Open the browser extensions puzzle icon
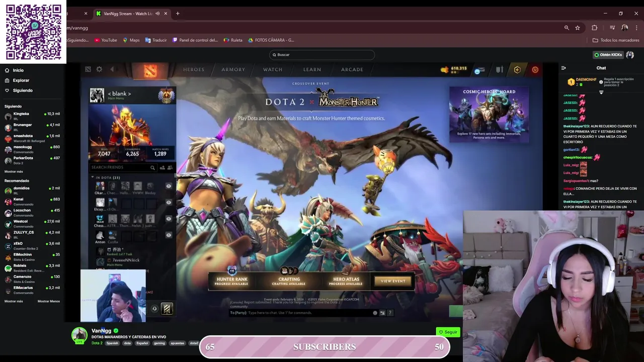The width and height of the screenshot is (644, 362). point(594,28)
